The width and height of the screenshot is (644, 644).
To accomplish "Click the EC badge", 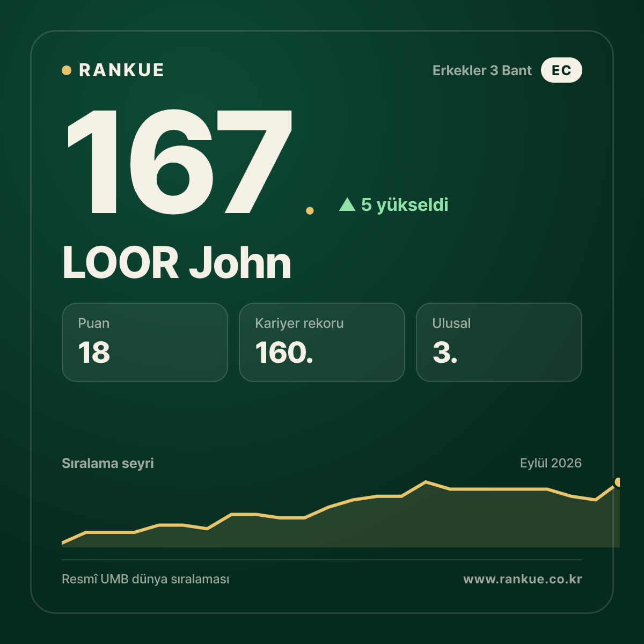I will (x=561, y=70).
